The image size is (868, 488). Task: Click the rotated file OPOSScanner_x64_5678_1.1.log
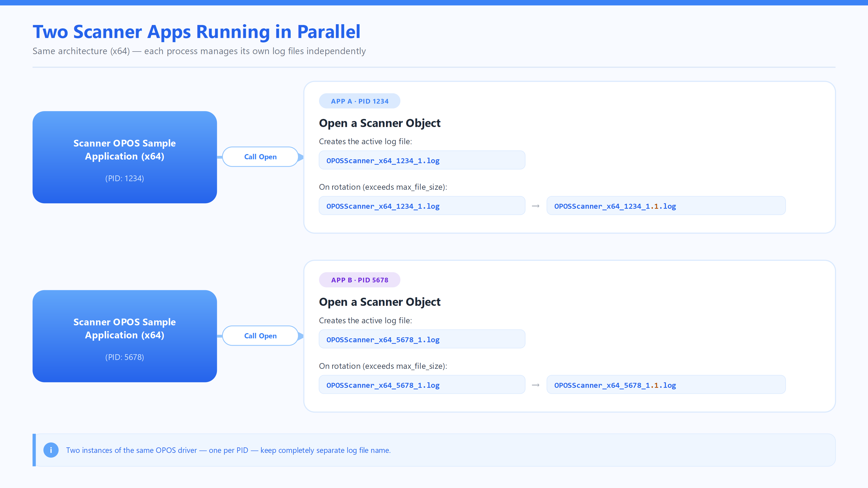click(x=666, y=385)
